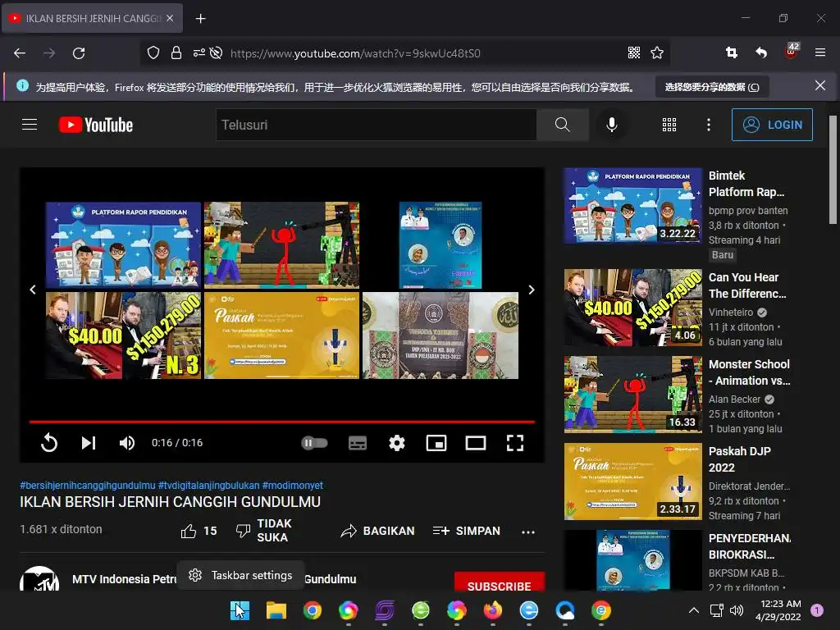The image size is (840, 630).
Task: Open File Explorer from taskbar
Action: (276, 610)
